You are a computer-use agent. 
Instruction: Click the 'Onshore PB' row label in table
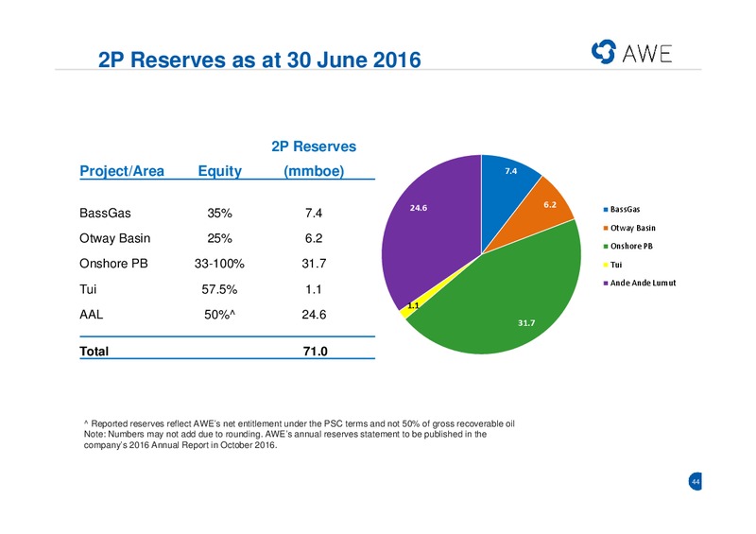tap(113, 264)
